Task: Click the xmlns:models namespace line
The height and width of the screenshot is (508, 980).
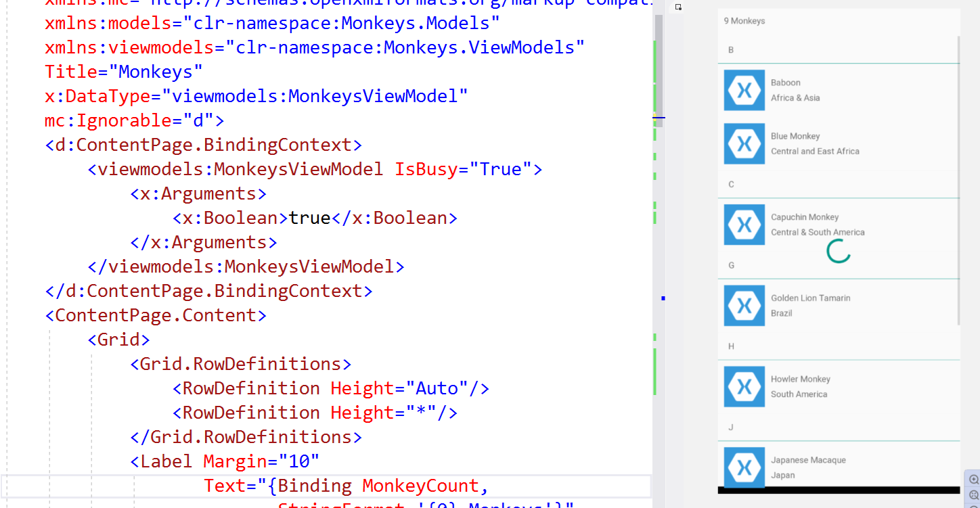Action: click(272, 23)
